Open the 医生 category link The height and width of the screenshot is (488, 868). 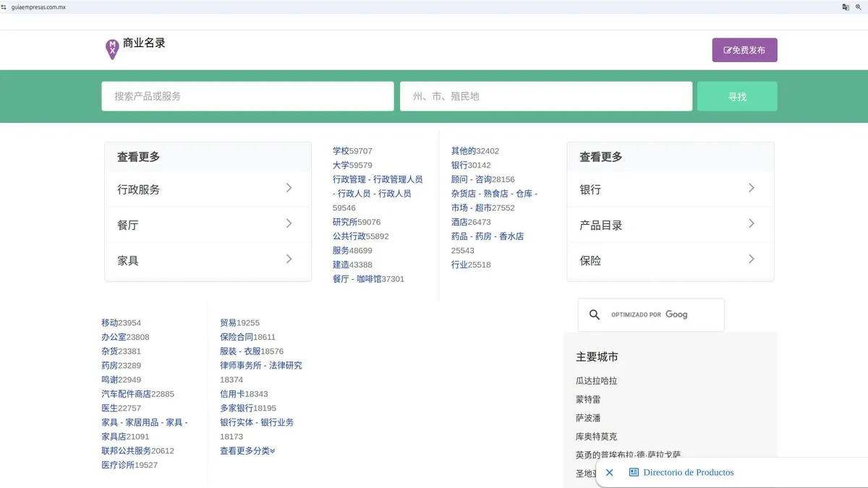point(109,408)
